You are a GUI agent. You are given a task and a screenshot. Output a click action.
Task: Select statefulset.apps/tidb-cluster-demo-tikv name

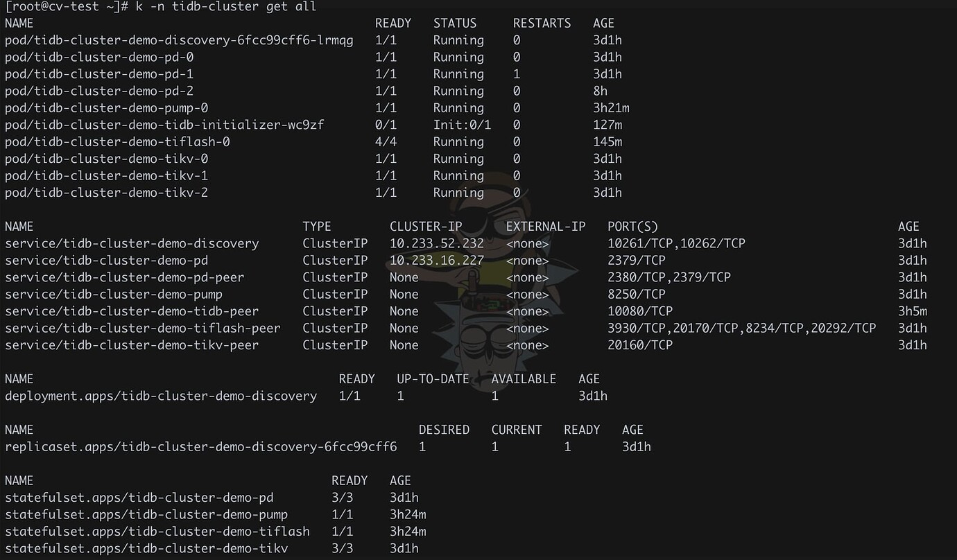[x=146, y=549]
